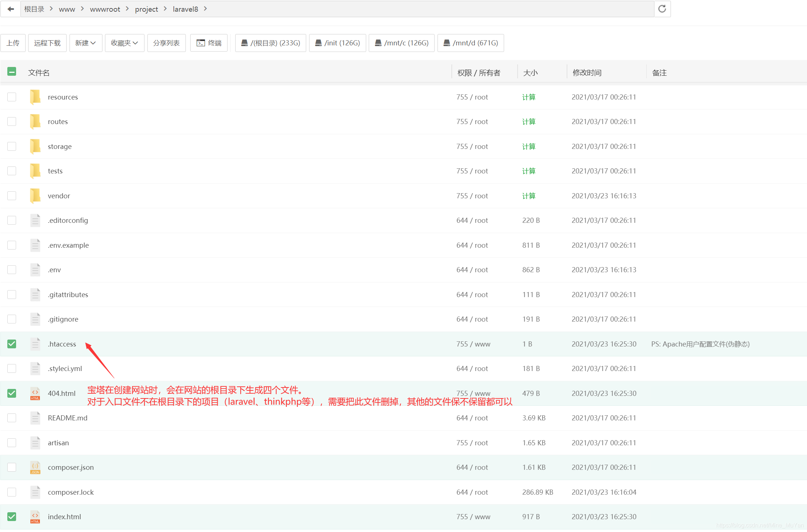Click the 404.html HTML file icon
This screenshot has height=532, width=807.
point(35,393)
